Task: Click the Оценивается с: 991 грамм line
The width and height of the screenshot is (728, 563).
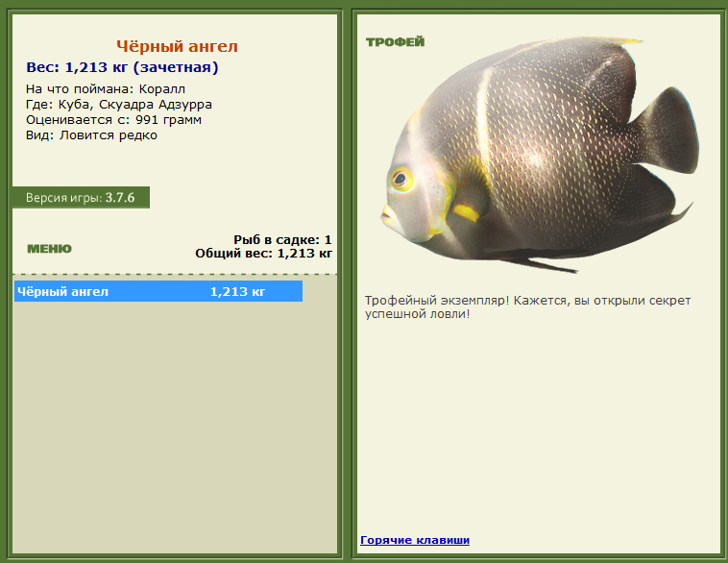Action: tap(113, 120)
